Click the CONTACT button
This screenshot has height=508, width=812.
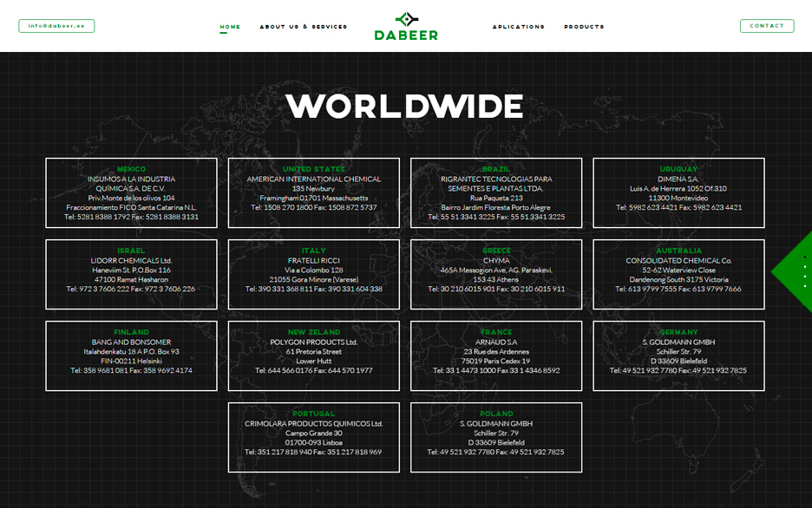tap(766, 25)
